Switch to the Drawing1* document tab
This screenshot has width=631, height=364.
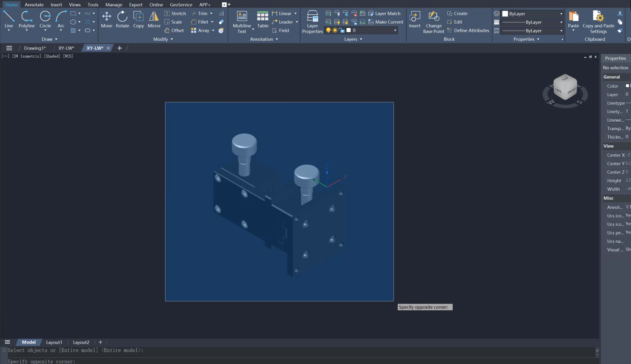click(35, 48)
